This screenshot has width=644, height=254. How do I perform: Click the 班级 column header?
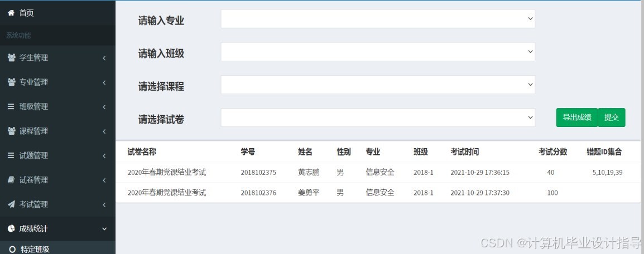(421, 152)
